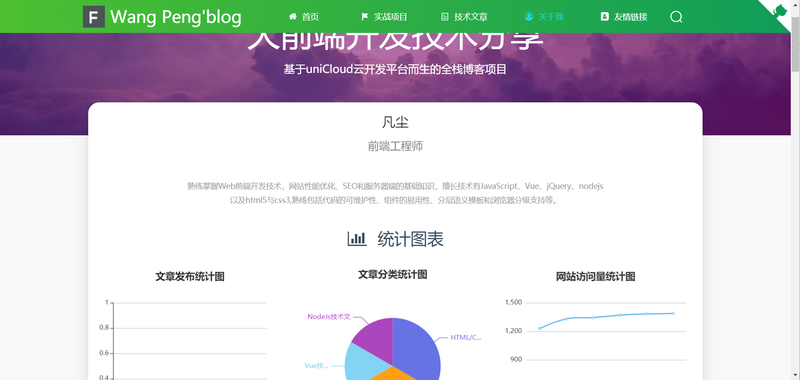The image size is (800, 380).
Task: Open 友情链接 navigation link
Action: click(631, 17)
